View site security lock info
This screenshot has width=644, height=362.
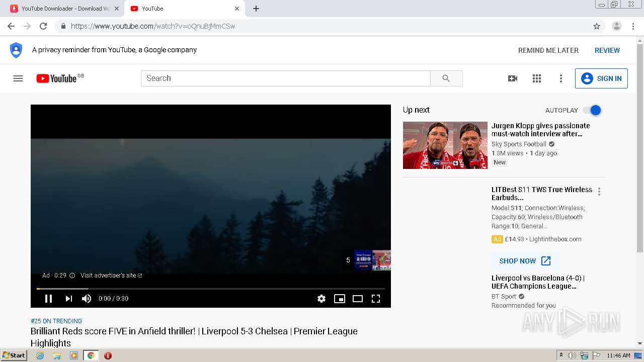(63, 26)
